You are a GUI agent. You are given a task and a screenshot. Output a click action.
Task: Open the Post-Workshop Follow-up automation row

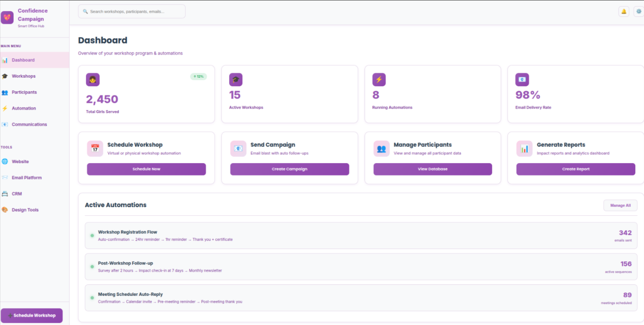tap(361, 267)
